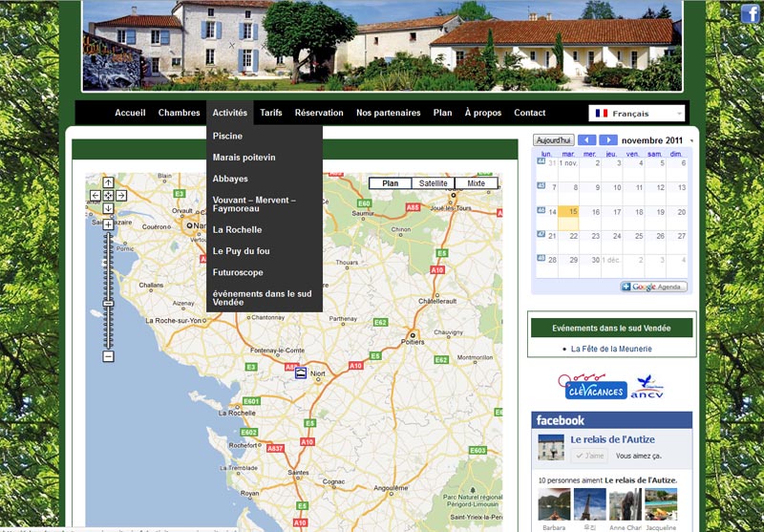Select Le Puy du fou entry
The width and height of the screenshot is (764, 532).
pyautogui.click(x=265, y=251)
